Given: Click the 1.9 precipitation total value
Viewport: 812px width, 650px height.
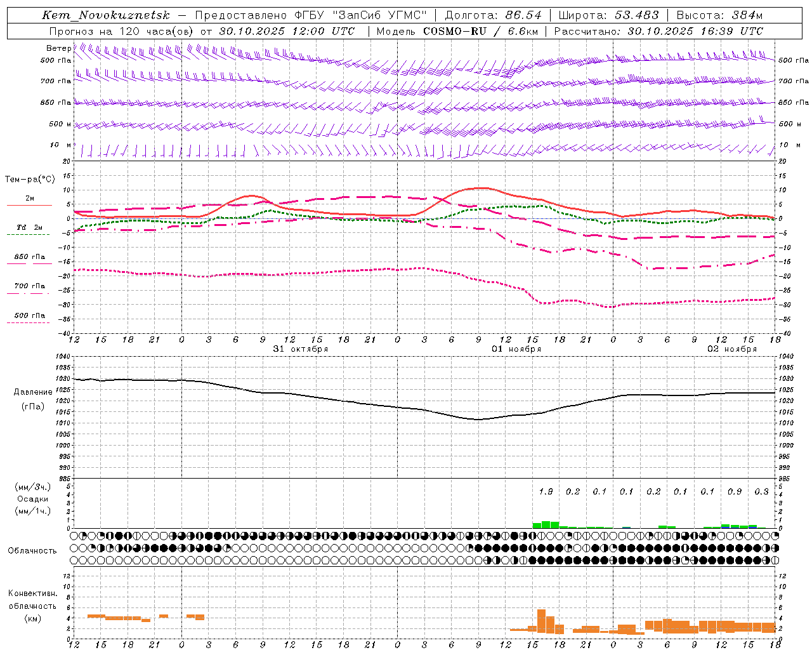Looking at the screenshot, I should click(546, 491).
